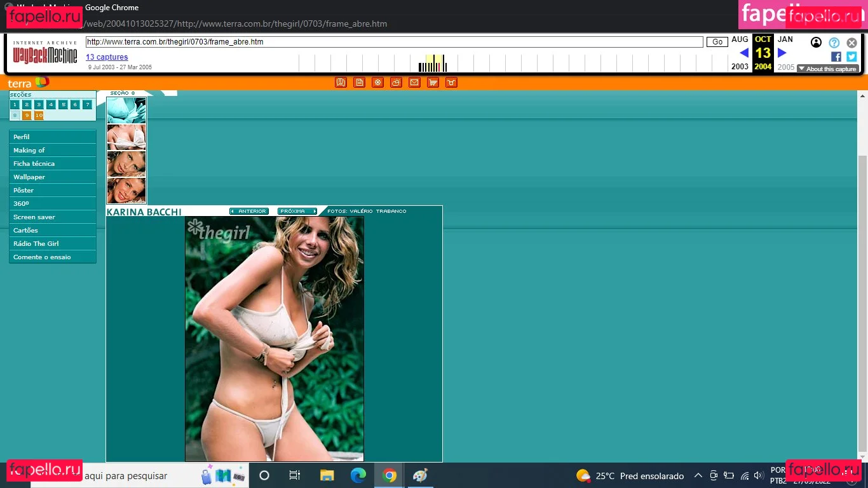
Task: Open Microsoft Edge from the taskbar
Action: 358,475
